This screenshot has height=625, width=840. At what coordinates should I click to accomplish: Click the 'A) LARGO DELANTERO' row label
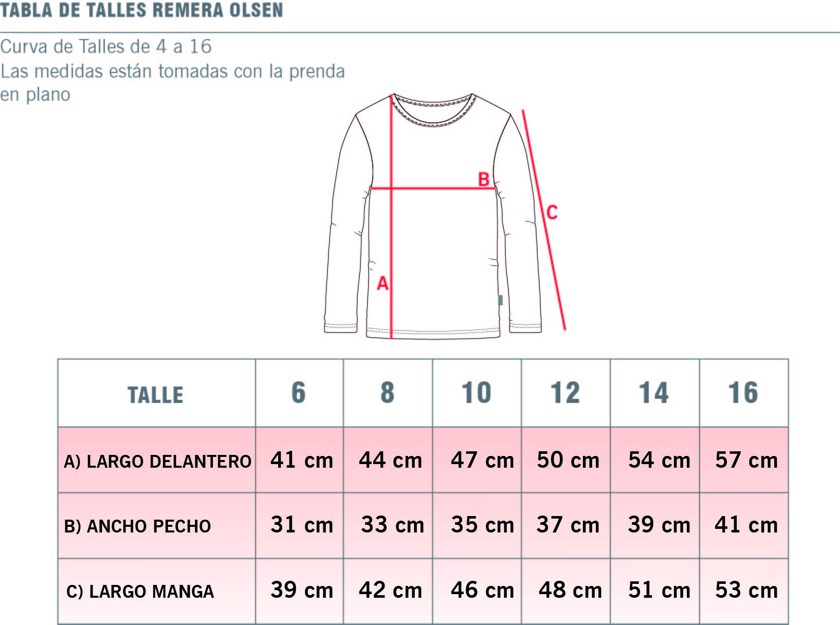pos(157,462)
